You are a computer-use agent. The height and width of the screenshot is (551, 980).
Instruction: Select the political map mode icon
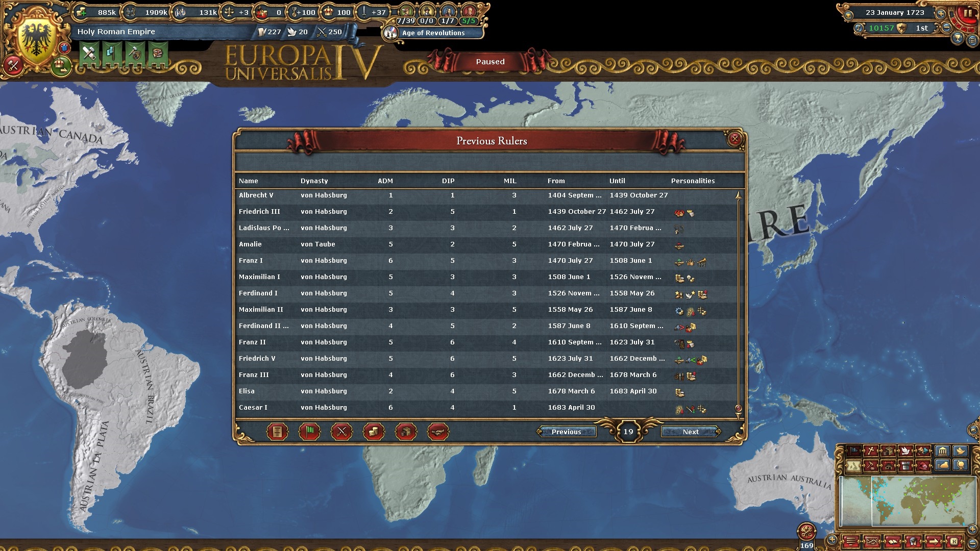pos(852,451)
